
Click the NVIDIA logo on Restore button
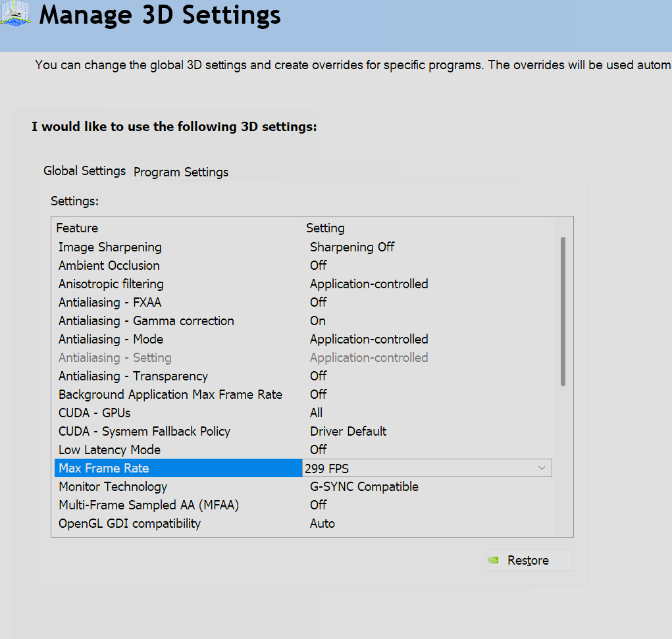coord(494,560)
